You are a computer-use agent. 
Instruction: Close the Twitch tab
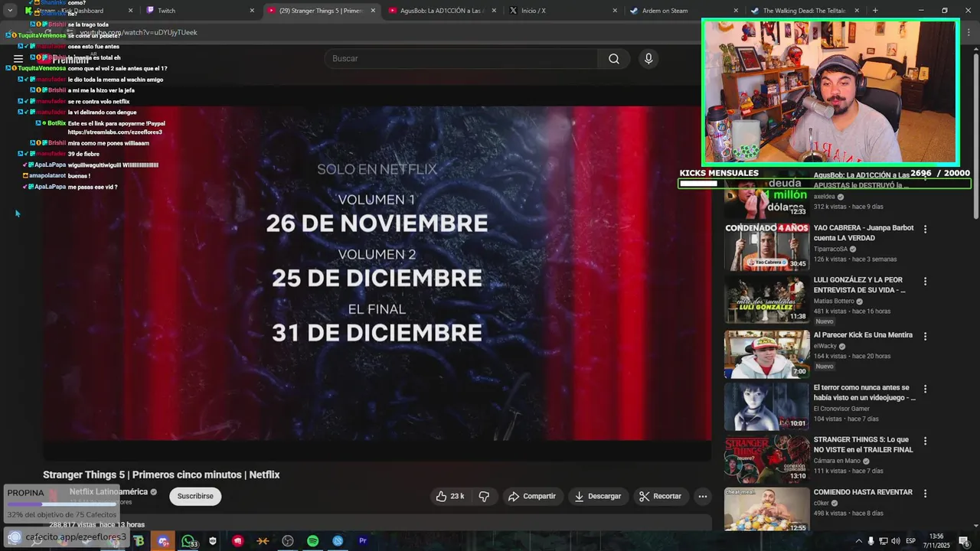(x=252, y=11)
